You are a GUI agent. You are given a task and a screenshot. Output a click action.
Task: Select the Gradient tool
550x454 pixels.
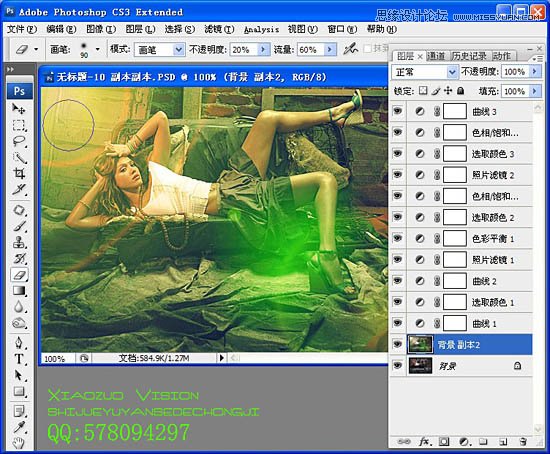click(18, 291)
